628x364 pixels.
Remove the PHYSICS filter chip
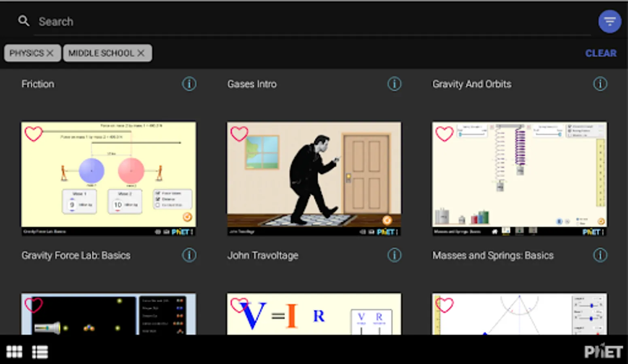click(50, 53)
